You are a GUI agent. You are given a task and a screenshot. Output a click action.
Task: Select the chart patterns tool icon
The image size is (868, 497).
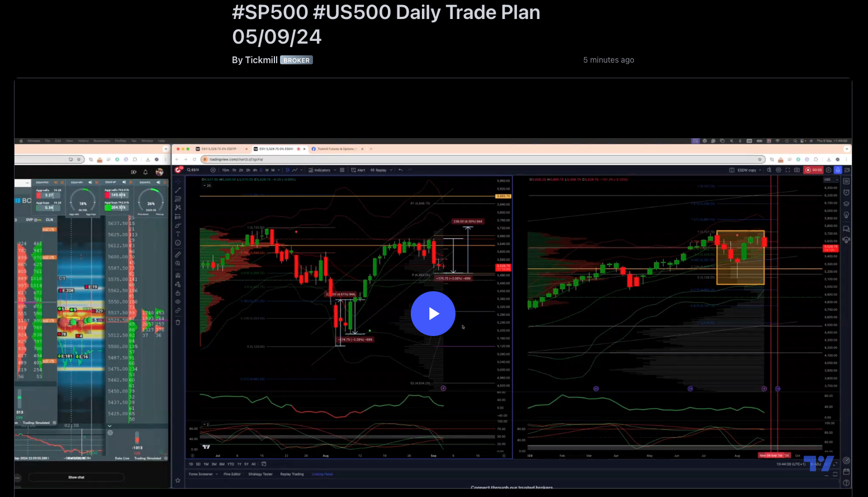[x=178, y=207]
